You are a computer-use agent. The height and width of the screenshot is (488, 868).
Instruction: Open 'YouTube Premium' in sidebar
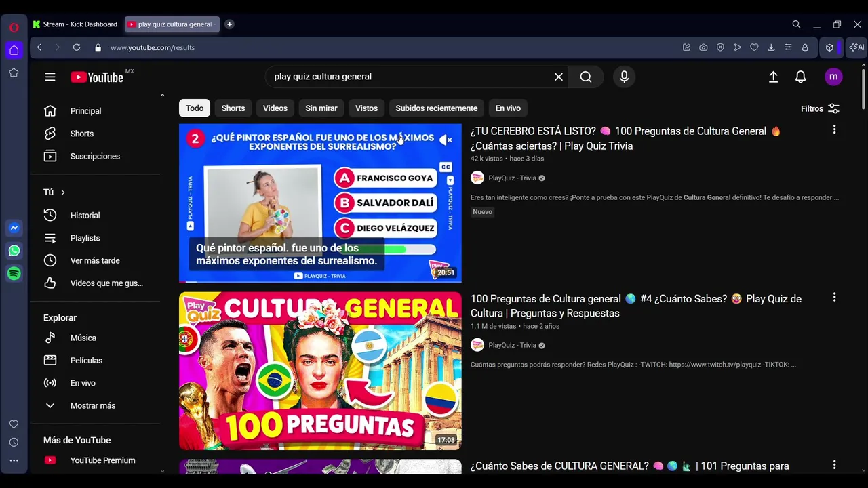click(102, 460)
